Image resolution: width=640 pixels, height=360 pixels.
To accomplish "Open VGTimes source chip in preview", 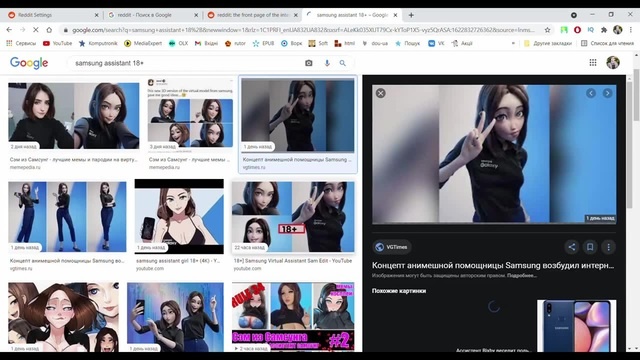I will (x=391, y=247).
